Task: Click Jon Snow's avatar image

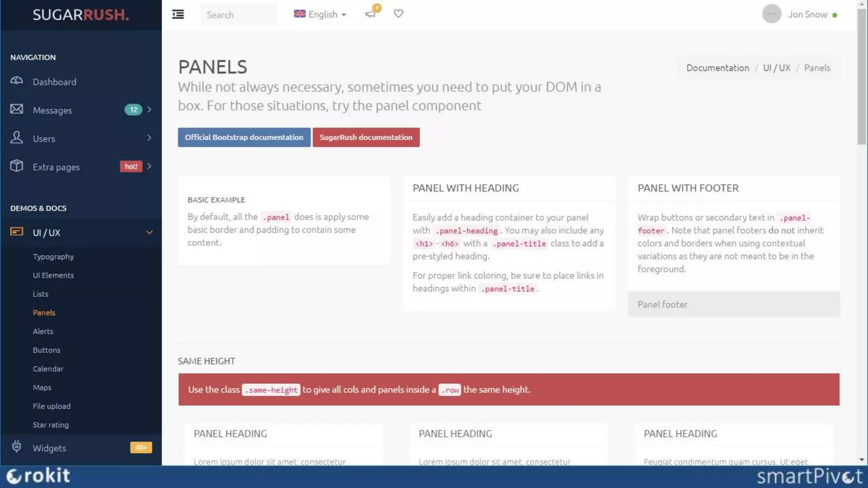Action: (x=771, y=14)
